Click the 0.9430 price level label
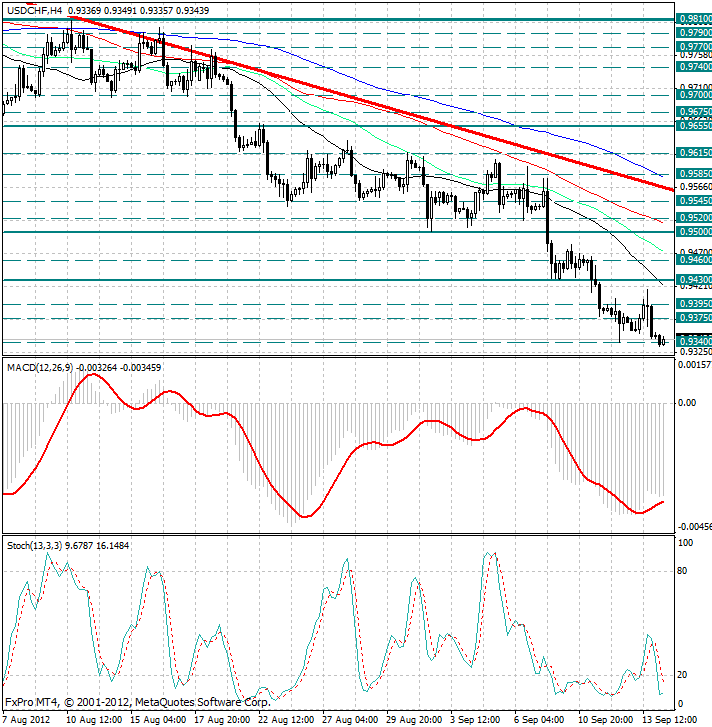Screen dimensions: 712x727 click(x=694, y=280)
